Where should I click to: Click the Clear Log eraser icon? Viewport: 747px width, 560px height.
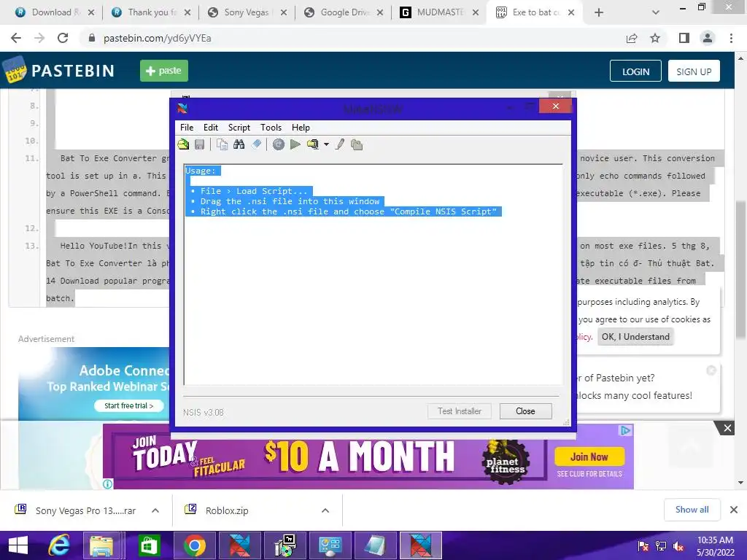pos(256,144)
